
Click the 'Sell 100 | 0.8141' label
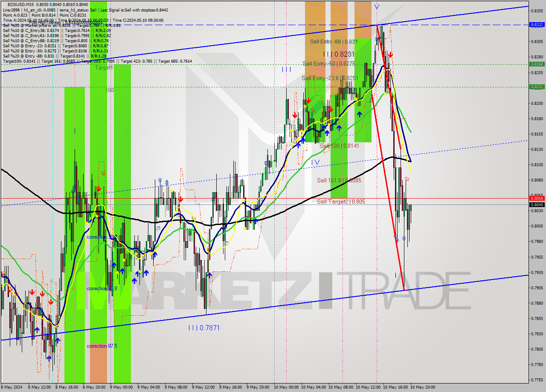click(x=339, y=145)
